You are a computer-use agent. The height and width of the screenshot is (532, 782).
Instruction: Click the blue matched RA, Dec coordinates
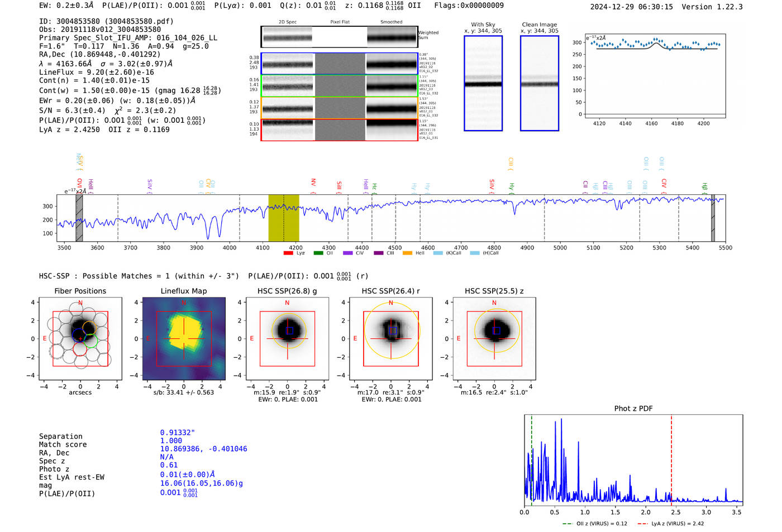(x=203, y=449)
